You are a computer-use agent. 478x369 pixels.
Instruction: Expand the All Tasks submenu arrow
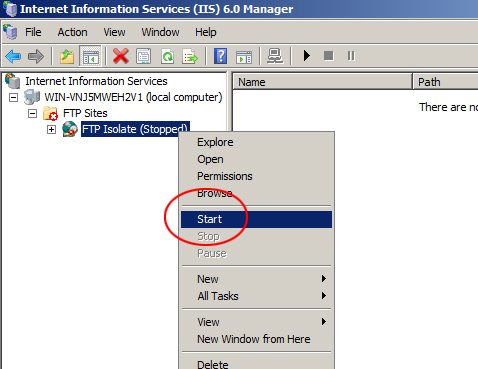pos(324,295)
